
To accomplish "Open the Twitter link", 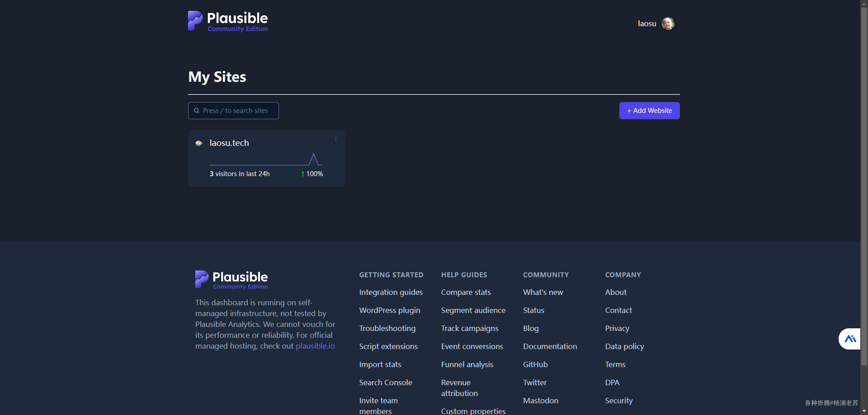I will pyautogui.click(x=535, y=382).
